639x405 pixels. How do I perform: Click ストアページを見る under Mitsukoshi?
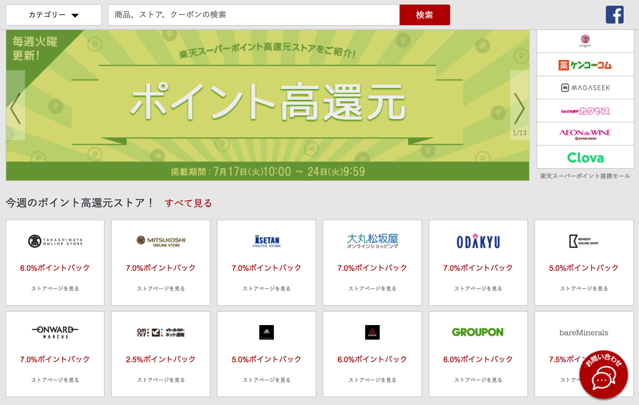161,288
